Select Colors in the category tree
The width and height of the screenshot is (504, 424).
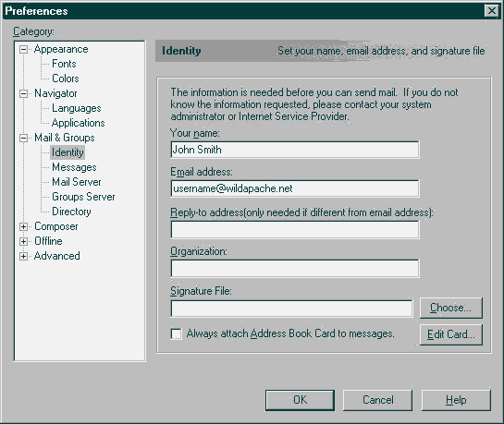click(x=66, y=79)
